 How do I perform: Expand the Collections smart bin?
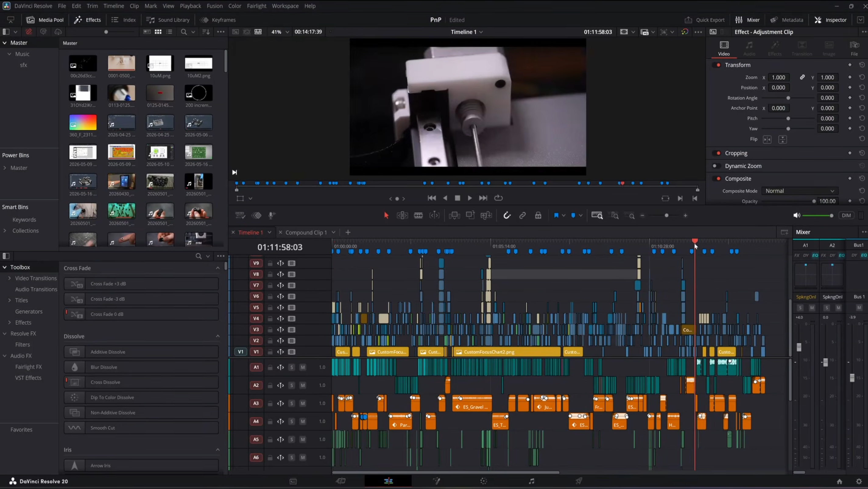point(5,231)
